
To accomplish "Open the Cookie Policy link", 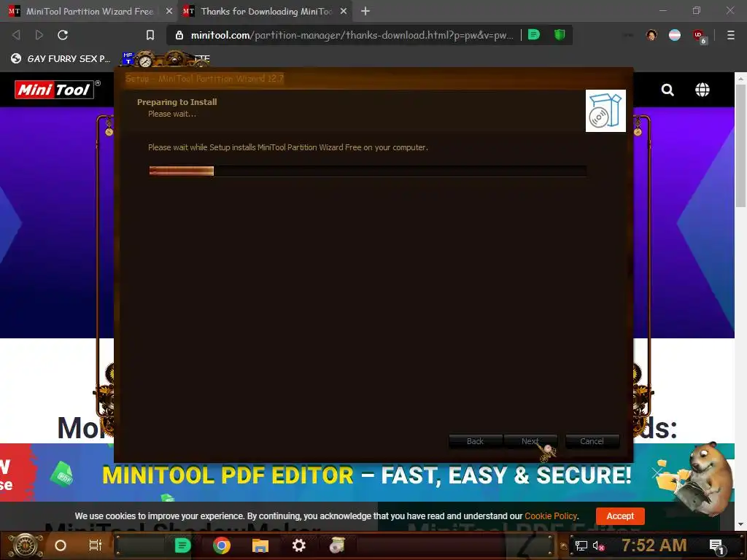I will pos(551,516).
